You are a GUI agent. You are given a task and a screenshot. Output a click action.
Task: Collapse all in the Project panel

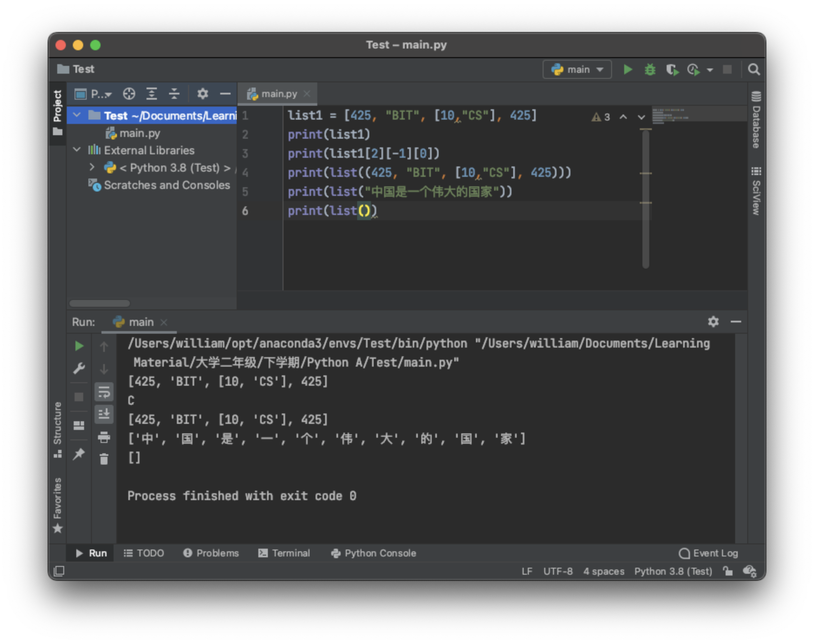pos(174,94)
